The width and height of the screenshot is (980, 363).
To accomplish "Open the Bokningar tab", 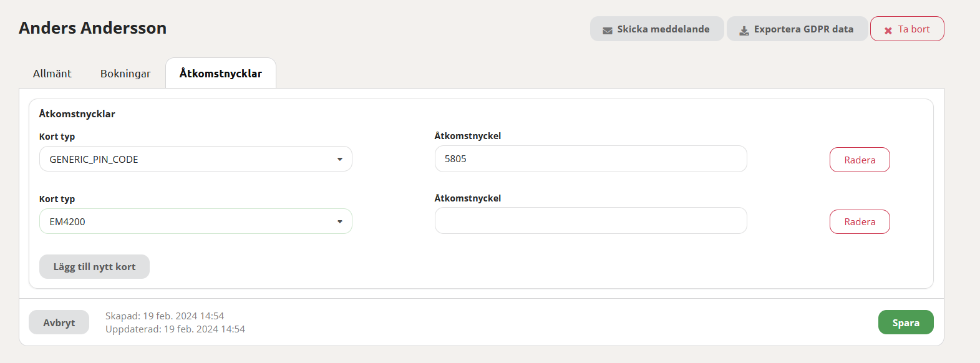I will click(x=125, y=74).
